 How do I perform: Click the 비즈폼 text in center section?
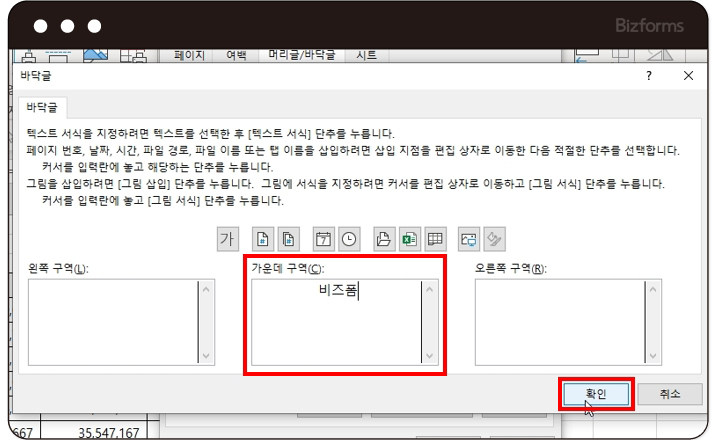[x=338, y=290]
